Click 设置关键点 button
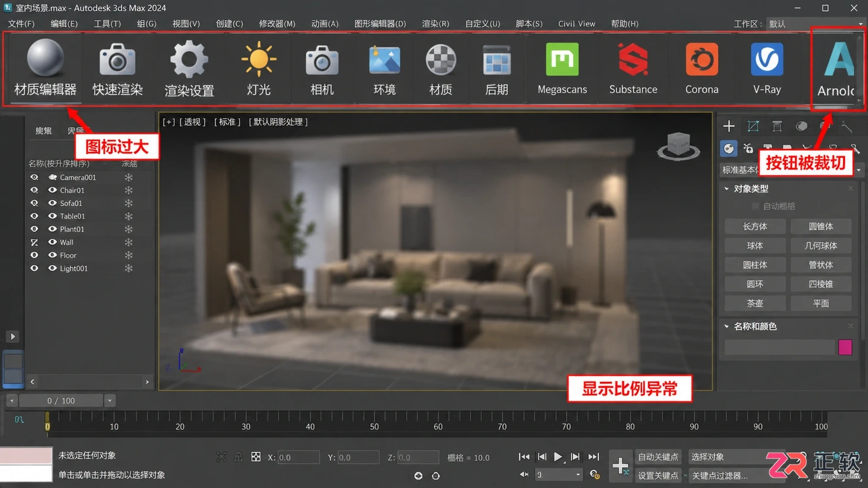This screenshot has width=868, height=488. point(658,475)
